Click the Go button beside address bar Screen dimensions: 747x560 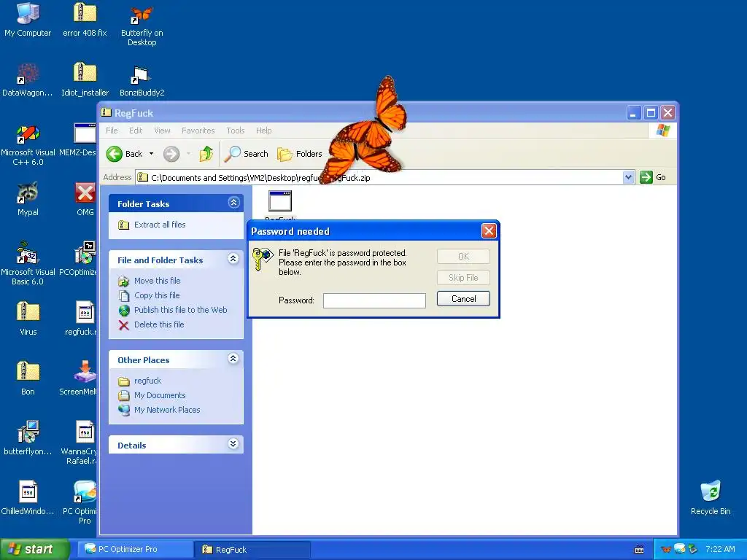click(x=653, y=178)
